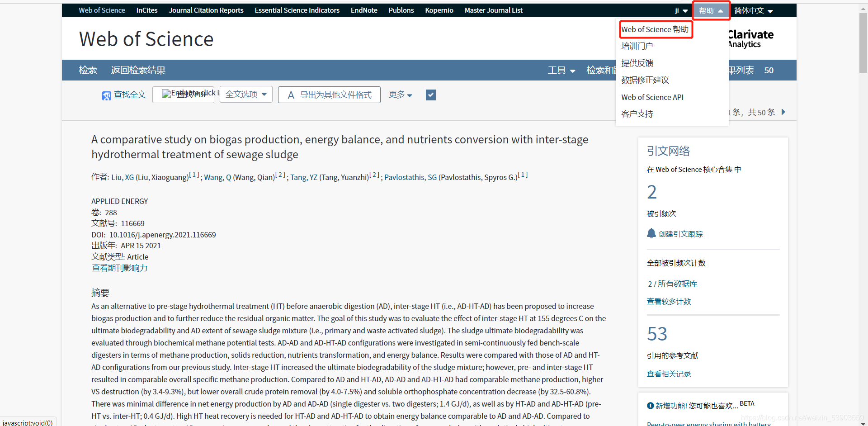Image resolution: width=868 pixels, height=426 pixels.
Task: Click the 检索 search tab
Action: point(88,70)
